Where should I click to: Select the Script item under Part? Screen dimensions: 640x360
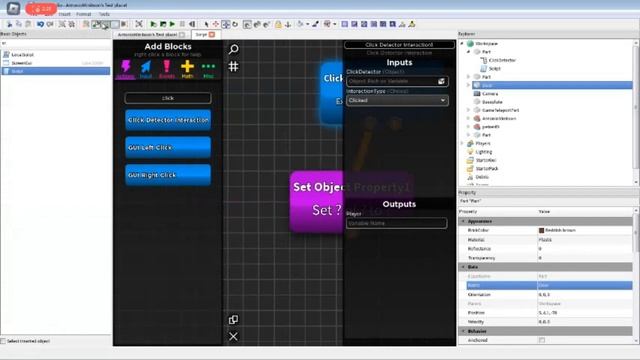(x=495, y=69)
